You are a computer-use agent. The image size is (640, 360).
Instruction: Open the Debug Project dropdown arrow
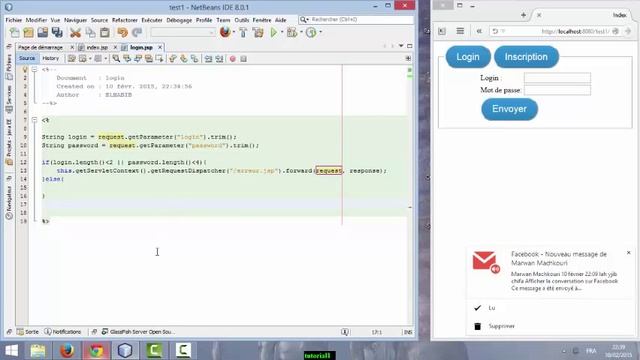click(301, 32)
